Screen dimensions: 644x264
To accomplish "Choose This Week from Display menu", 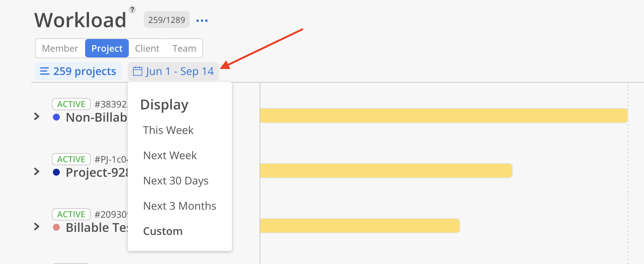I will (x=168, y=130).
